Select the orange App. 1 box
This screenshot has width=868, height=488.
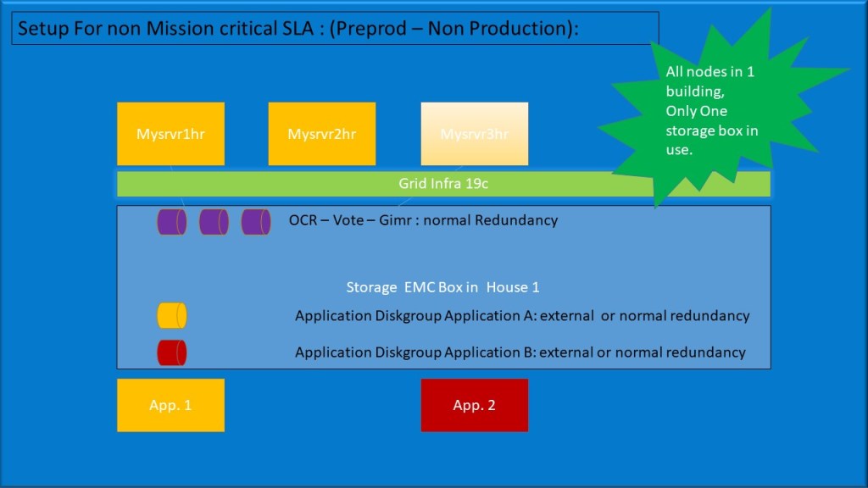pos(170,405)
